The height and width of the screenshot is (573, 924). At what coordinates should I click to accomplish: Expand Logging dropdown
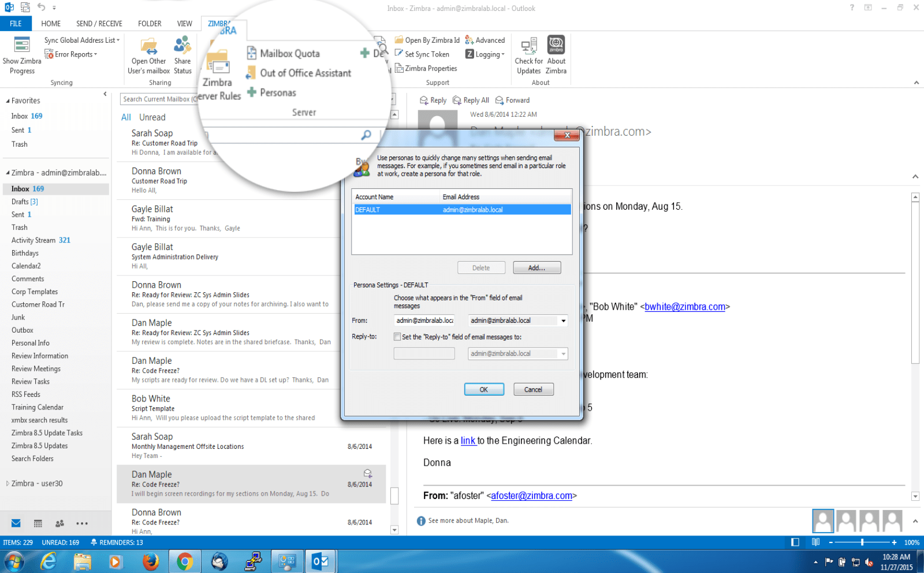pyautogui.click(x=485, y=54)
